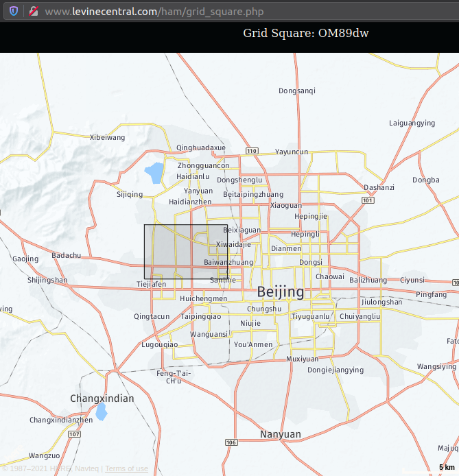Screen dimensions: 459x476
Task: Click the Xibeiwang map label
Action: [x=108, y=137]
